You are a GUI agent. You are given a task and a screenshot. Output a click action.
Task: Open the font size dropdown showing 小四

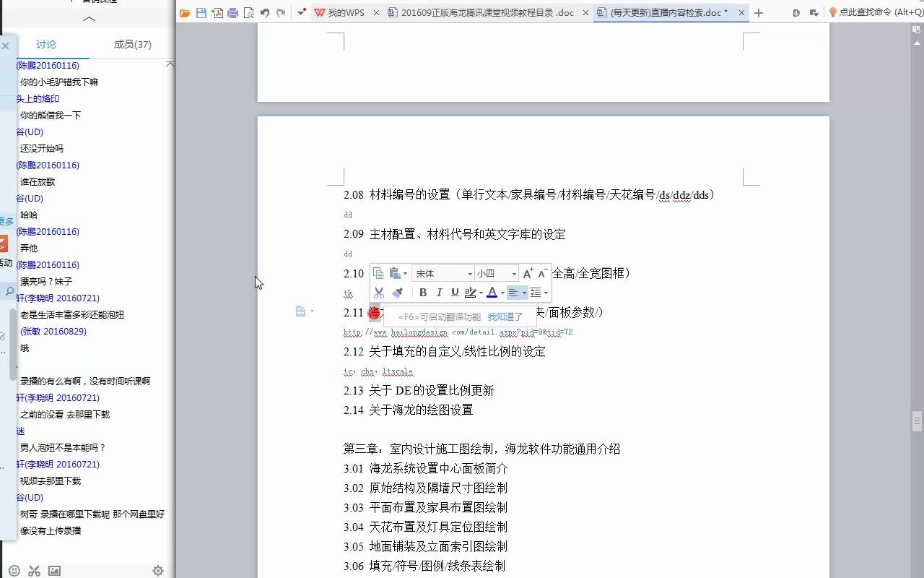click(496, 274)
